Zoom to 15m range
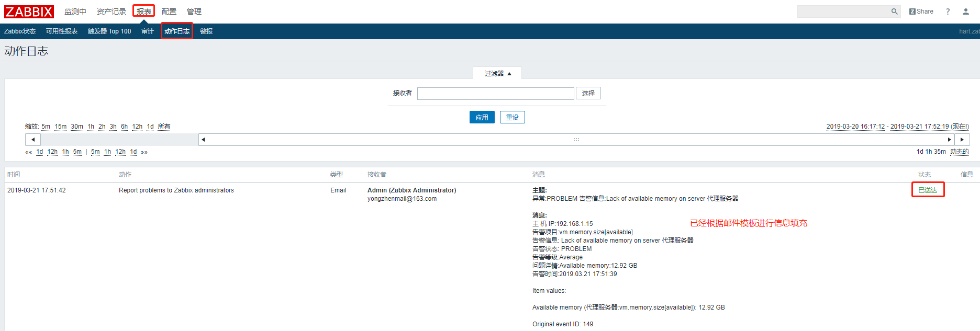Screen dimensions: 980x331 tap(61, 127)
